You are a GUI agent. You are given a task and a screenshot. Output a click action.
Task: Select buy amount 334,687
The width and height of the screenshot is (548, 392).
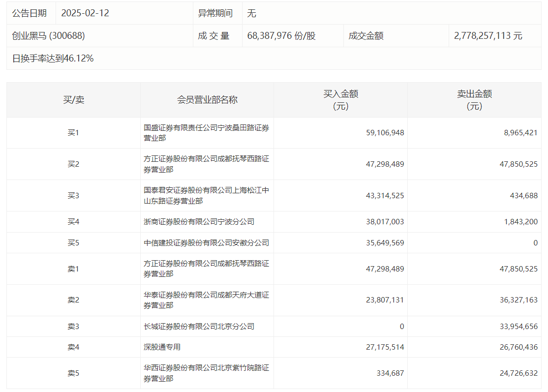pos(390,373)
